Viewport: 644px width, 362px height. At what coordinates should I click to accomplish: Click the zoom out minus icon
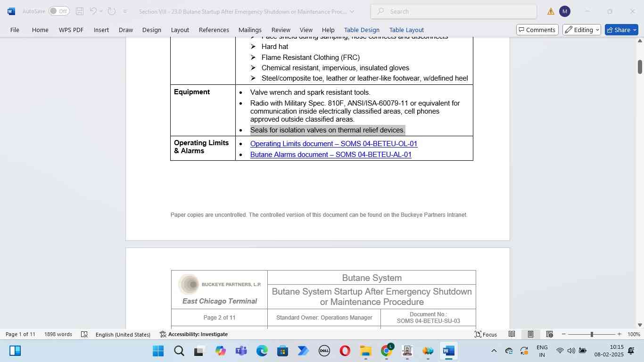click(x=564, y=334)
